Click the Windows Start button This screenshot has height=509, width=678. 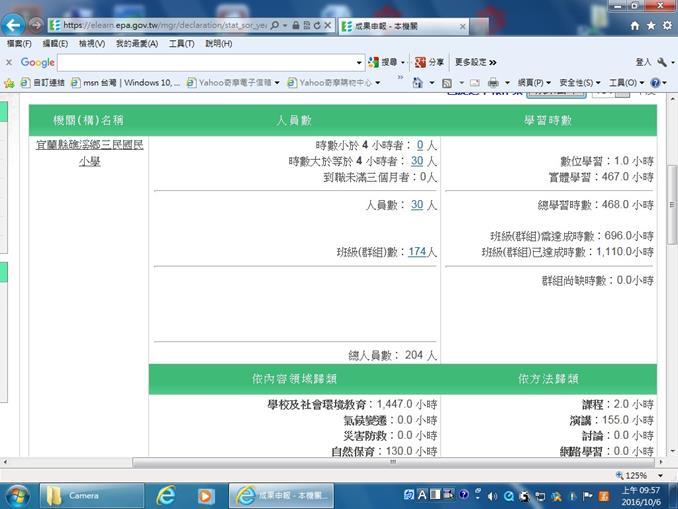pyautogui.click(x=17, y=495)
